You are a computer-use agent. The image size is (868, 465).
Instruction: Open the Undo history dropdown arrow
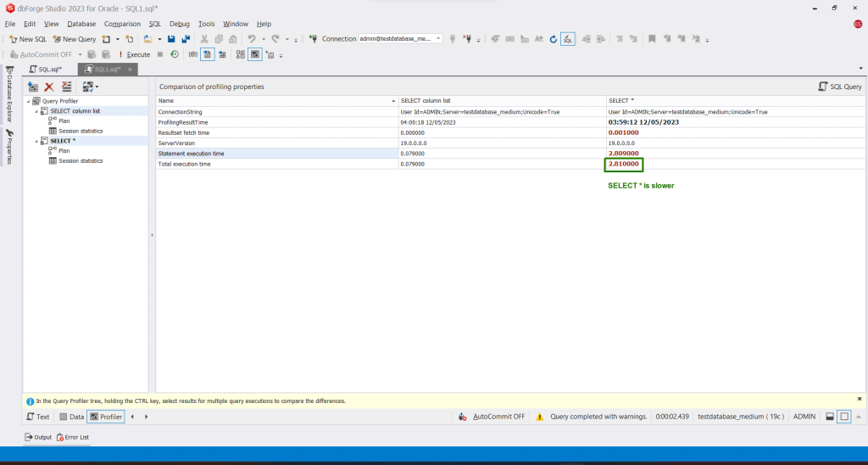[x=263, y=39]
